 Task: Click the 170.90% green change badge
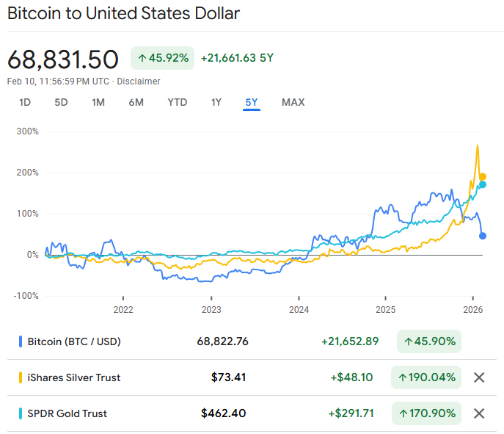click(x=426, y=413)
